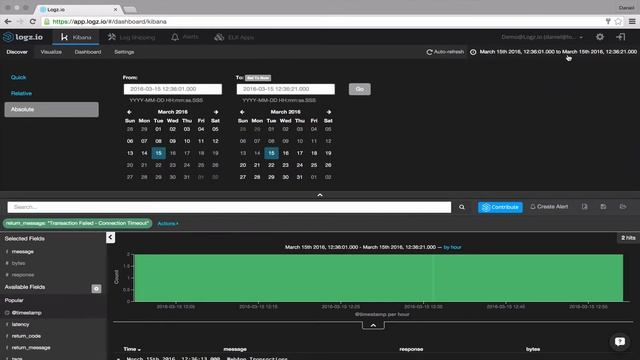Sort by the Time column header
Viewport: 640px width, 360px height.
tap(132, 349)
